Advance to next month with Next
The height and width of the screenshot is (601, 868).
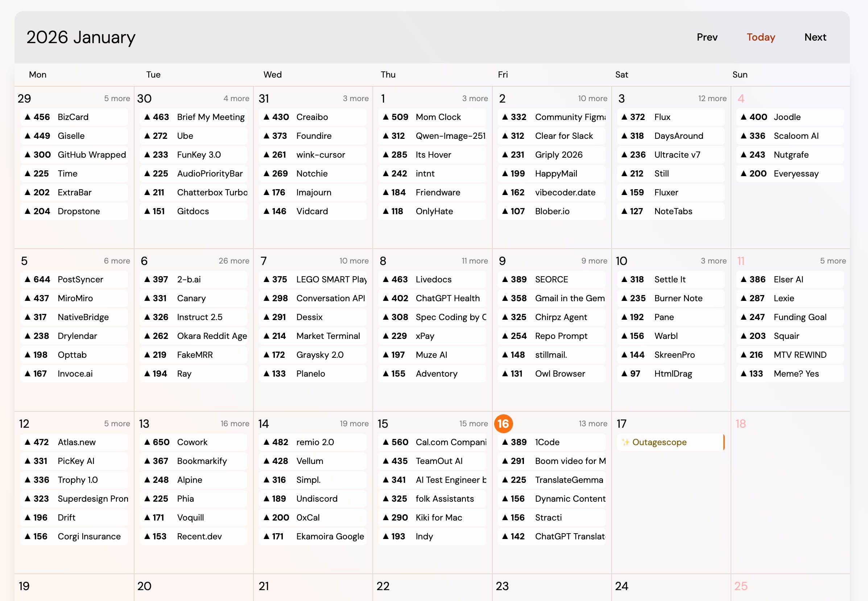815,37
